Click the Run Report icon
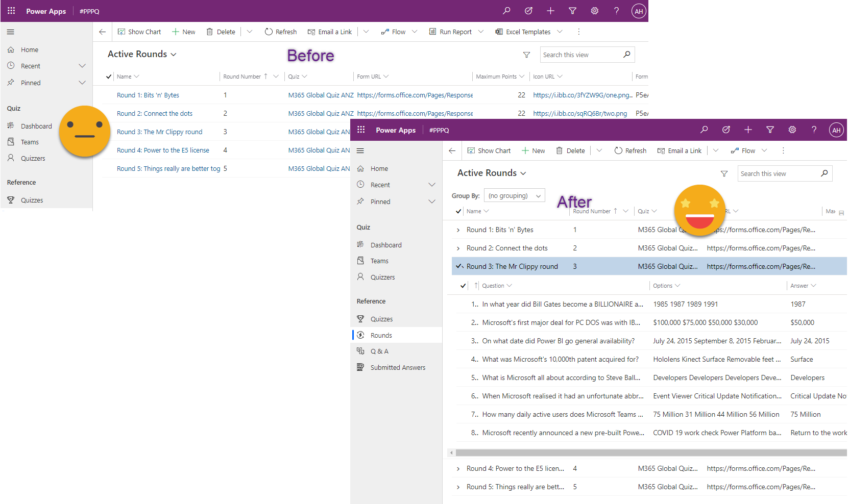 432,32
